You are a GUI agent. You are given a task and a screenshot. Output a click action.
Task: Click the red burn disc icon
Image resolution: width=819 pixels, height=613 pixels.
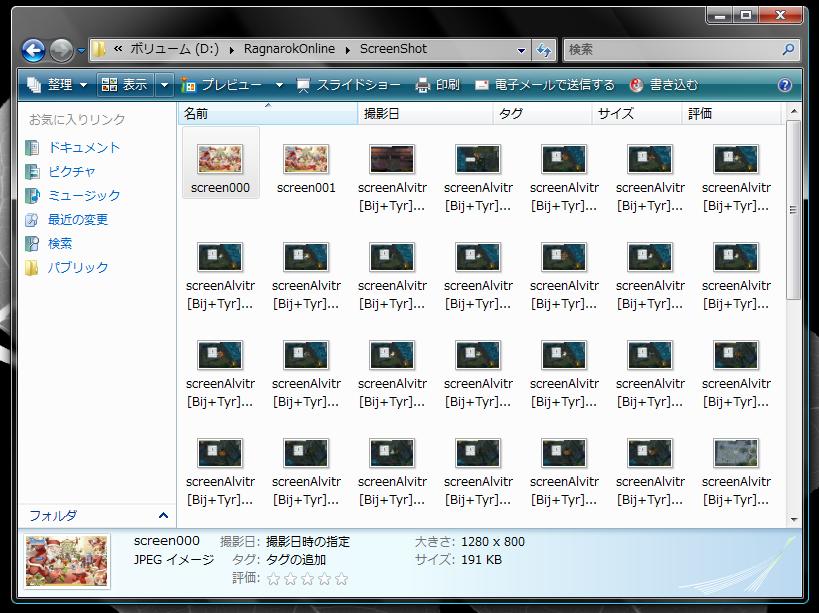click(x=636, y=85)
